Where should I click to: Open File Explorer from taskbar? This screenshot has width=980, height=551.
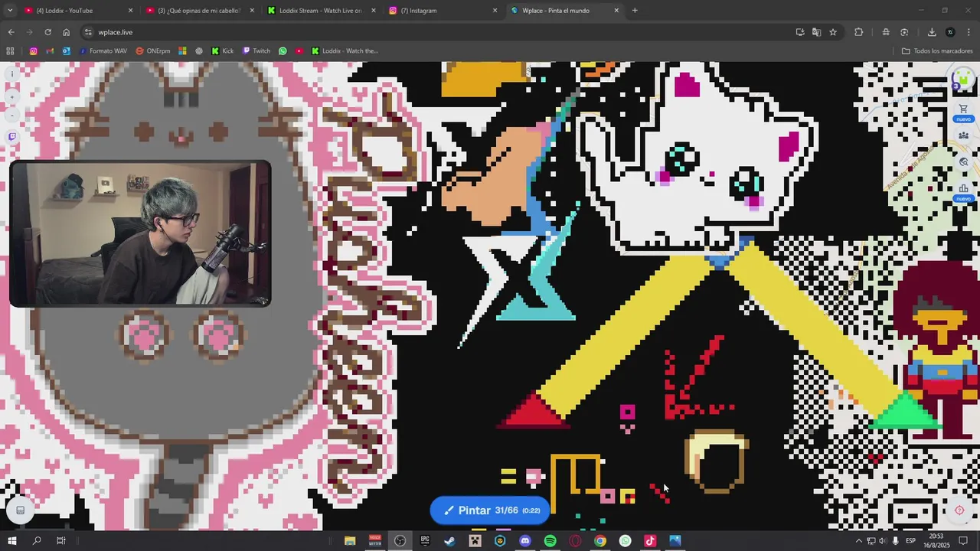click(350, 541)
